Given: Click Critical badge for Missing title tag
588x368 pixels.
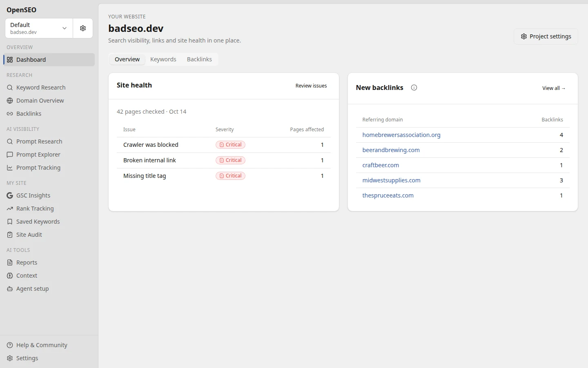Looking at the screenshot, I should click(x=230, y=176).
